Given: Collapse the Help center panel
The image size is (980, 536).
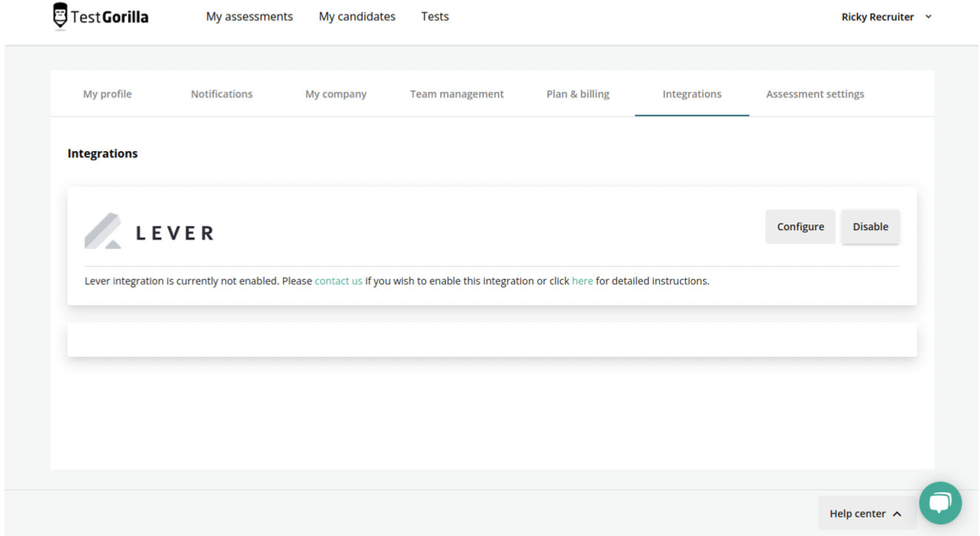Looking at the screenshot, I should coord(867,513).
